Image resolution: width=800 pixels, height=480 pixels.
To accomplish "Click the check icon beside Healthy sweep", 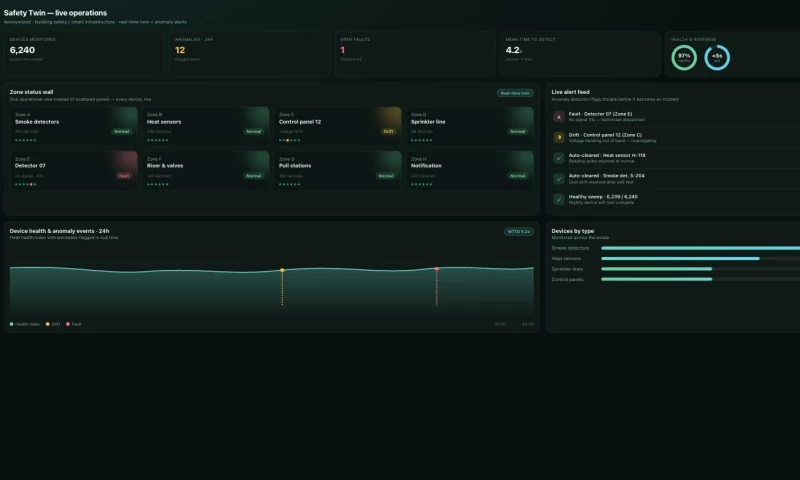I will tap(559, 199).
